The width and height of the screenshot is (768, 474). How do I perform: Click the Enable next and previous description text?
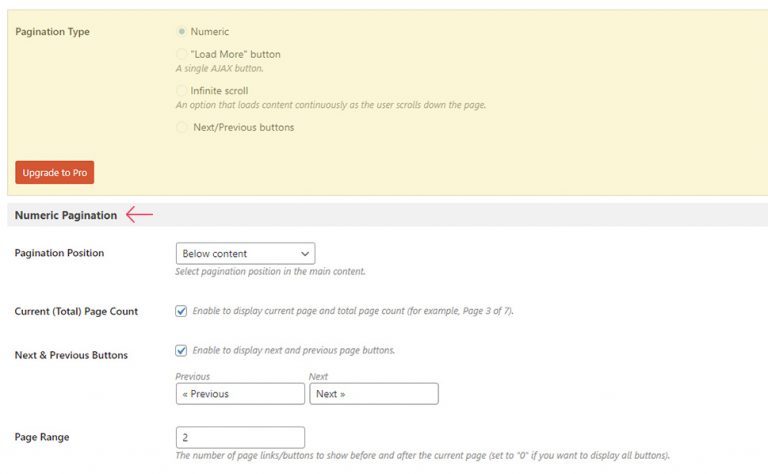pyautogui.click(x=293, y=350)
